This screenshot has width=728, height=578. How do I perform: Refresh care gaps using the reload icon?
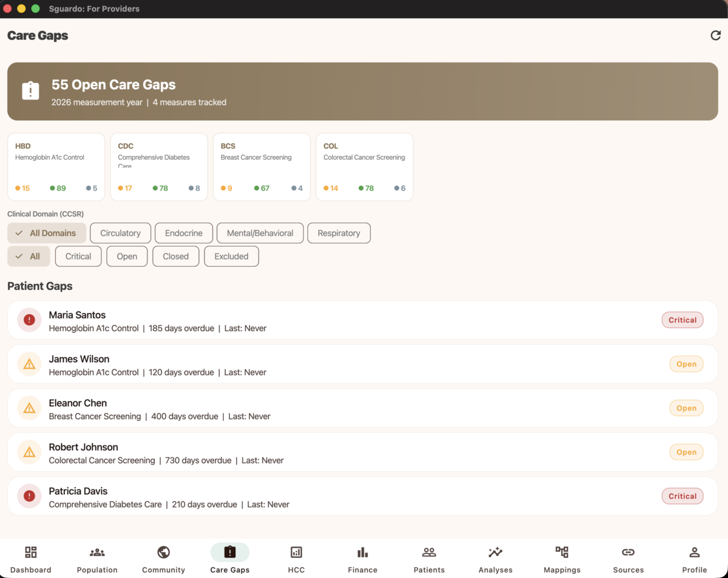click(715, 35)
